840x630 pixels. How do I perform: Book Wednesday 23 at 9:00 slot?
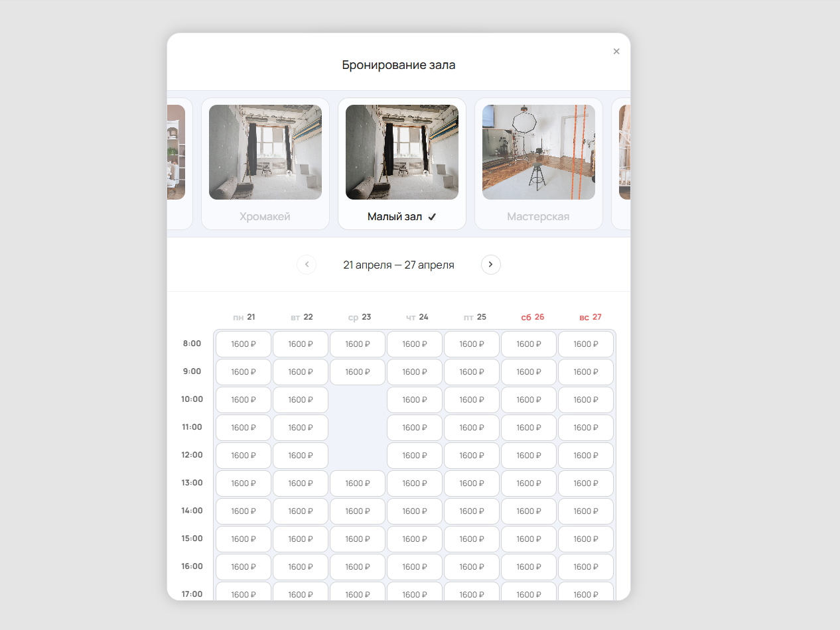tap(358, 372)
